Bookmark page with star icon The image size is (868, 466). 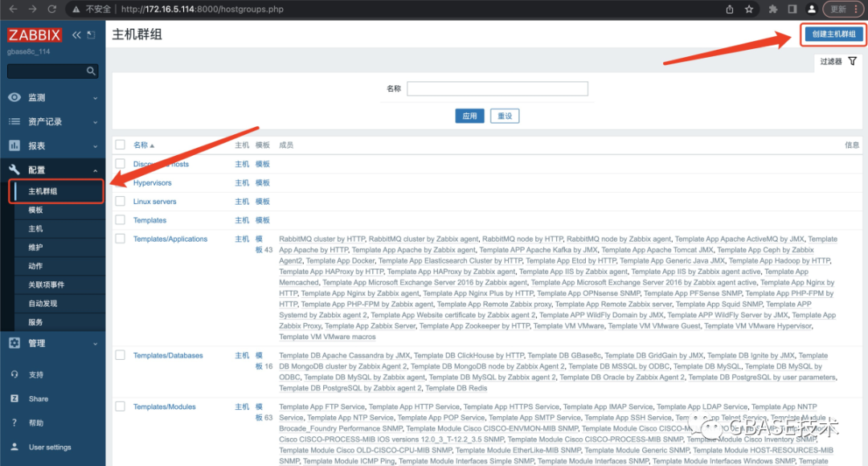click(x=749, y=9)
